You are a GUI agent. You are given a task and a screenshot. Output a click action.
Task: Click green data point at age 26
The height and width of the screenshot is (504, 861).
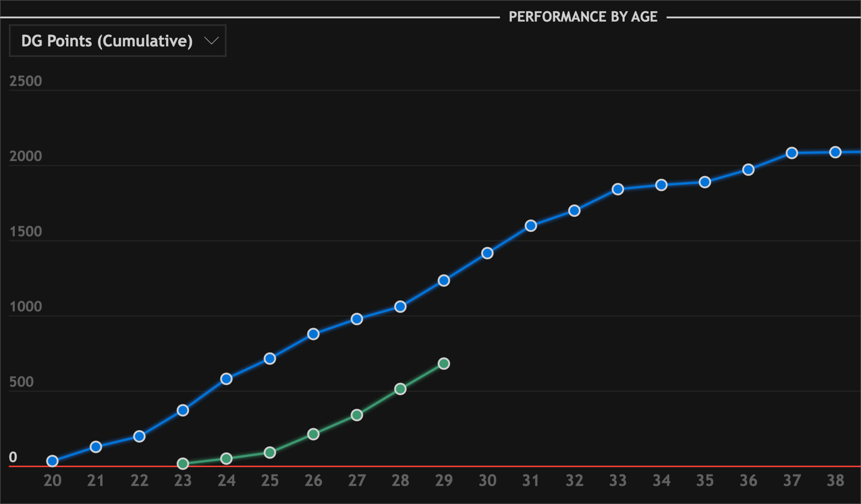coord(313,434)
